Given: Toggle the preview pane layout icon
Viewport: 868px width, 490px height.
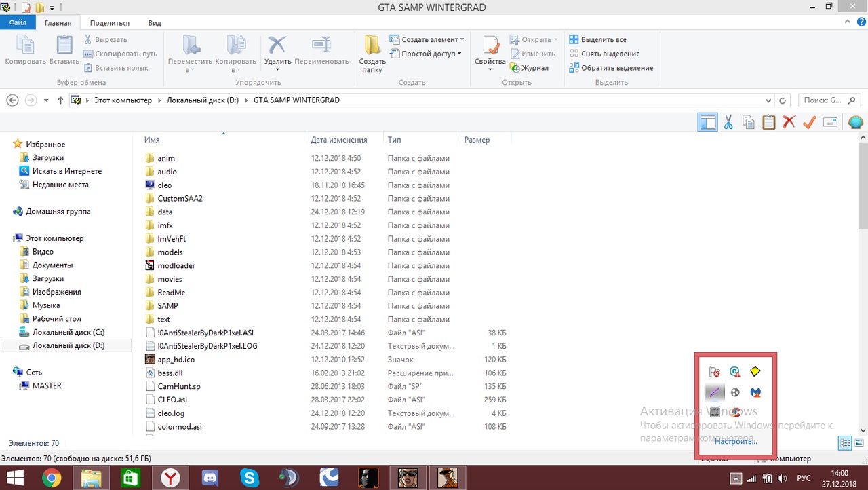Looking at the screenshot, I should 707,123.
